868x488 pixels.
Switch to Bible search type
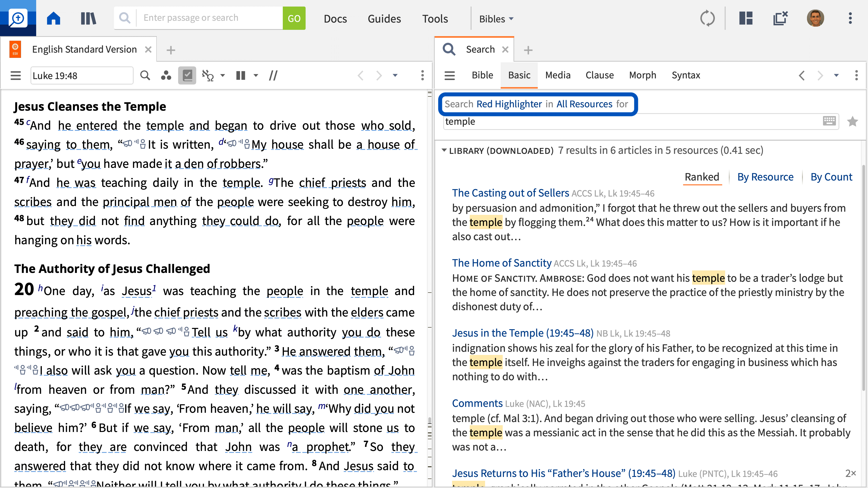click(x=482, y=75)
